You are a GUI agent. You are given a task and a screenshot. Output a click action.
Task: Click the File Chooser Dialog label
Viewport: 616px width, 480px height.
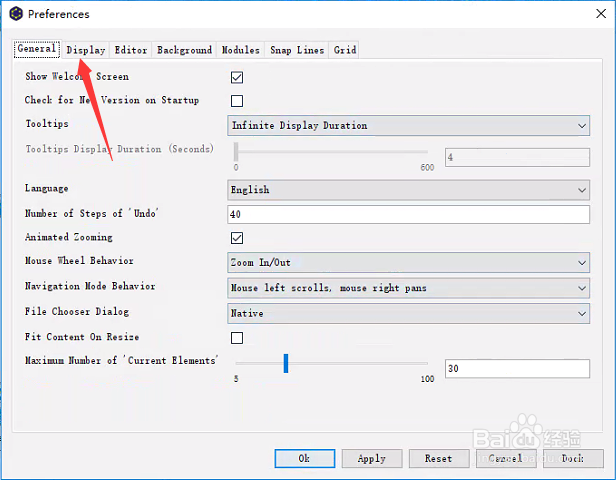77,311
